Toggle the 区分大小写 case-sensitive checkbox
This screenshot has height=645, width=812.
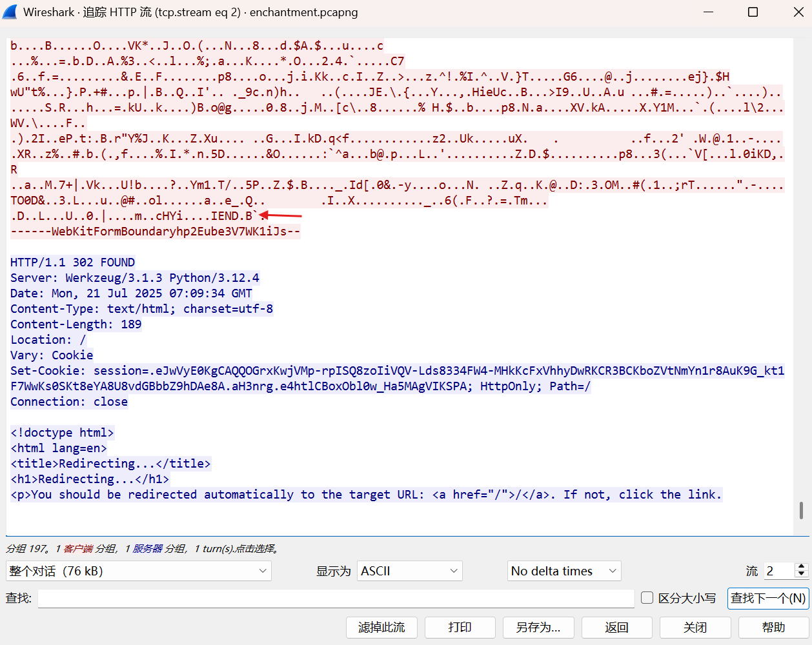click(647, 598)
